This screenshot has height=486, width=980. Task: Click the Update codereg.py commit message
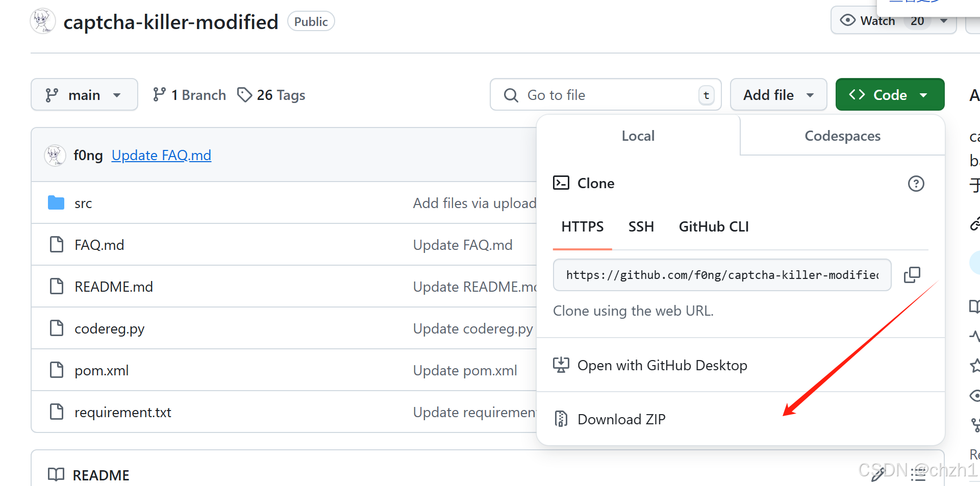[x=473, y=328]
